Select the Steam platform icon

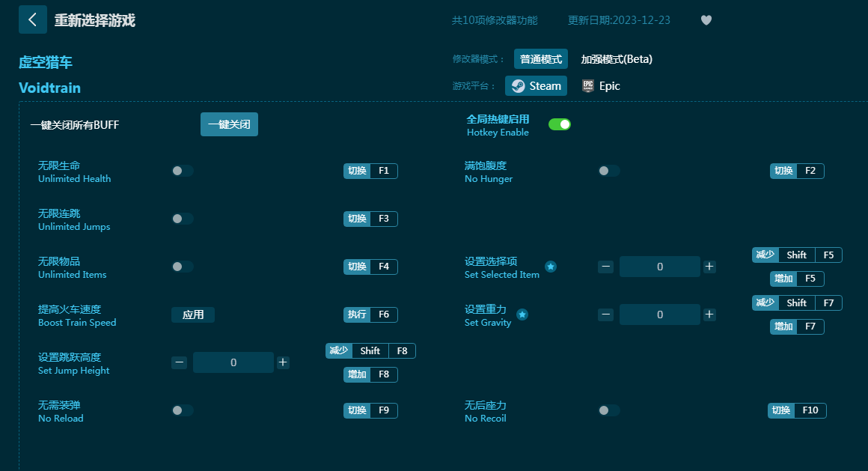pyautogui.click(x=518, y=86)
